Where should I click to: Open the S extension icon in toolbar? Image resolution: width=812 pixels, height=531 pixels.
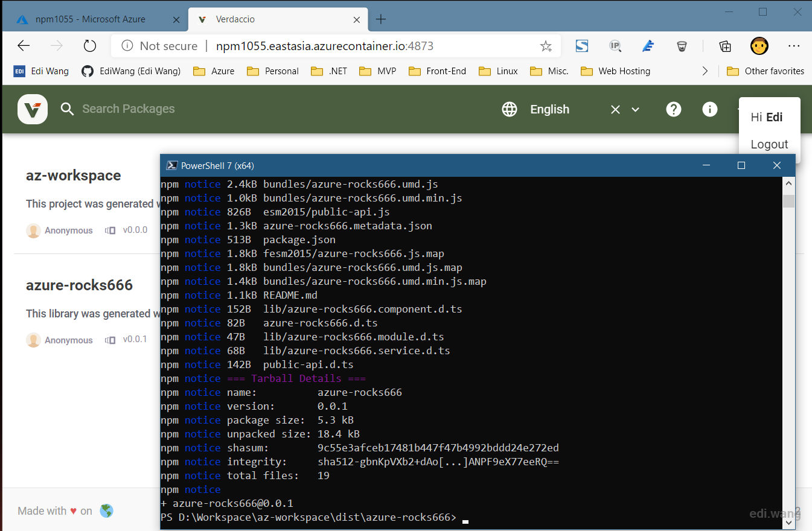coord(582,46)
